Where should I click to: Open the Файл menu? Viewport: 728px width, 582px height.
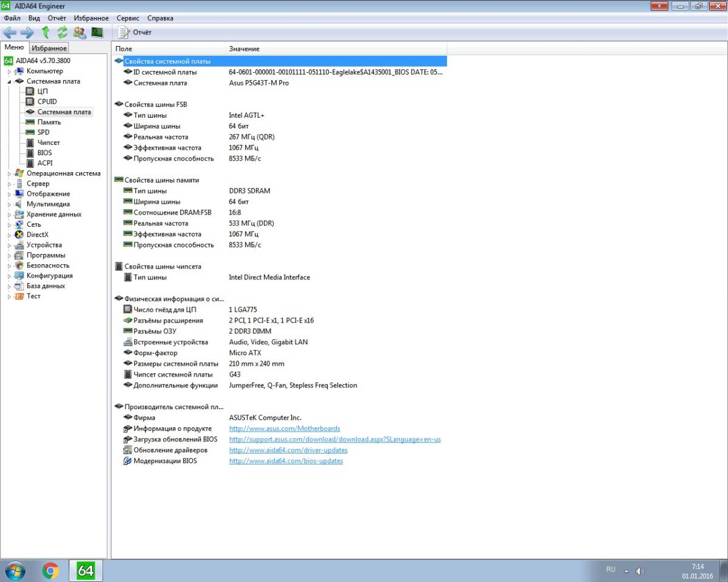[12, 18]
